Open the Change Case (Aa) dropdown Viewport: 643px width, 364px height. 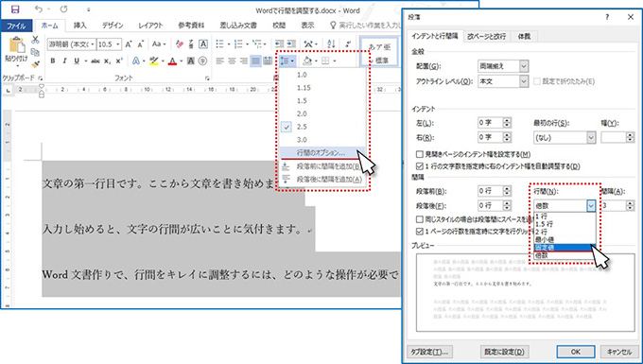point(159,44)
